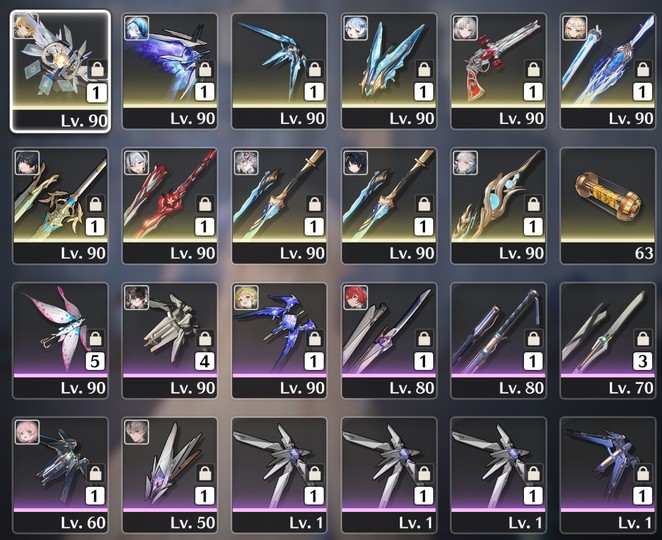This screenshot has height=540, width=662.
Task: Open the red revolver pistol weapon
Action: [x=499, y=71]
